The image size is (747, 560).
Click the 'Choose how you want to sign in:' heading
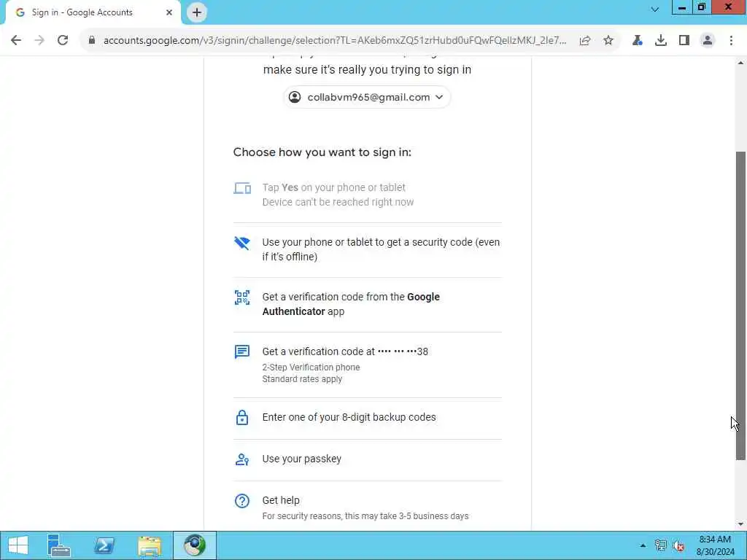(x=322, y=152)
